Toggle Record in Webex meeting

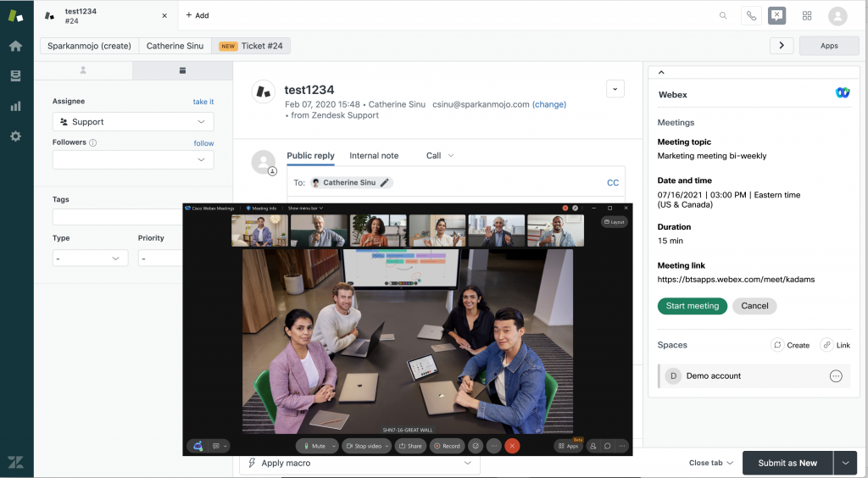447,446
